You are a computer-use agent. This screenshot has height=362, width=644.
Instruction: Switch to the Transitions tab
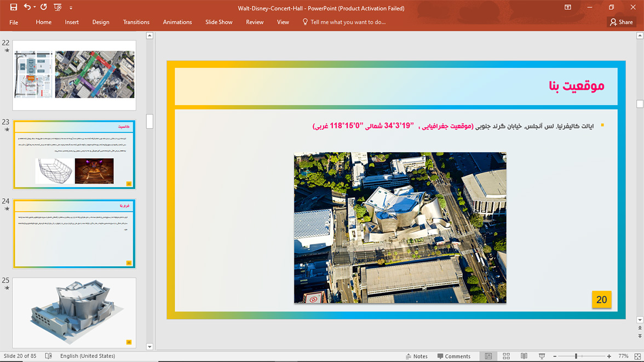click(x=136, y=22)
